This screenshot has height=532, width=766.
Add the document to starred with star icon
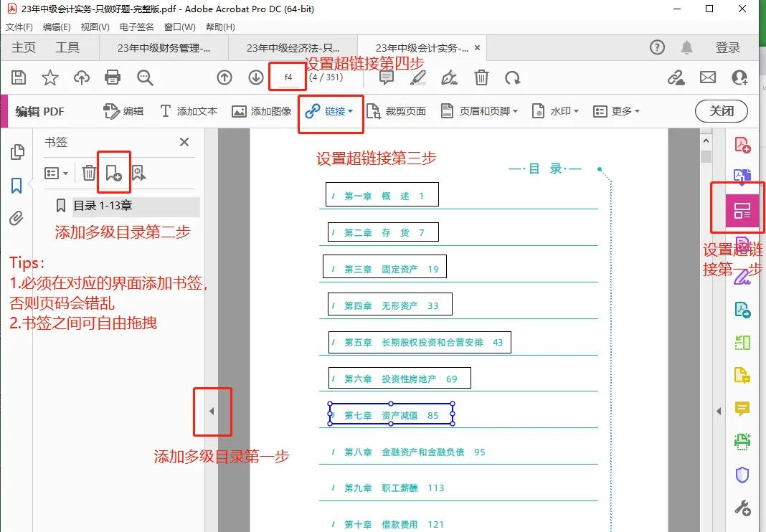(x=49, y=77)
